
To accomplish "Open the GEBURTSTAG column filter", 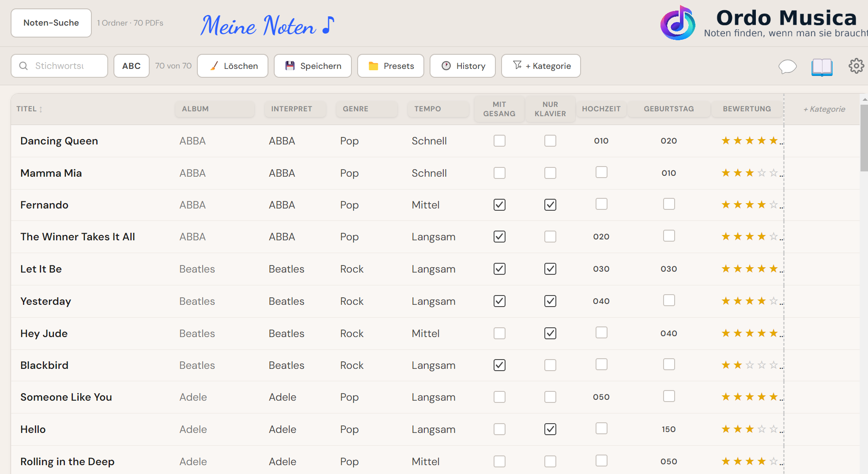I will coord(669,109).
